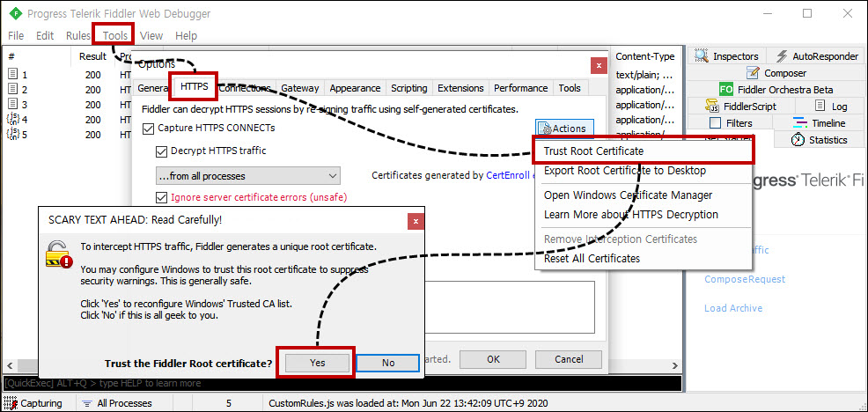
Task: Open the Edit menu
Action: [x=45, y=35]
